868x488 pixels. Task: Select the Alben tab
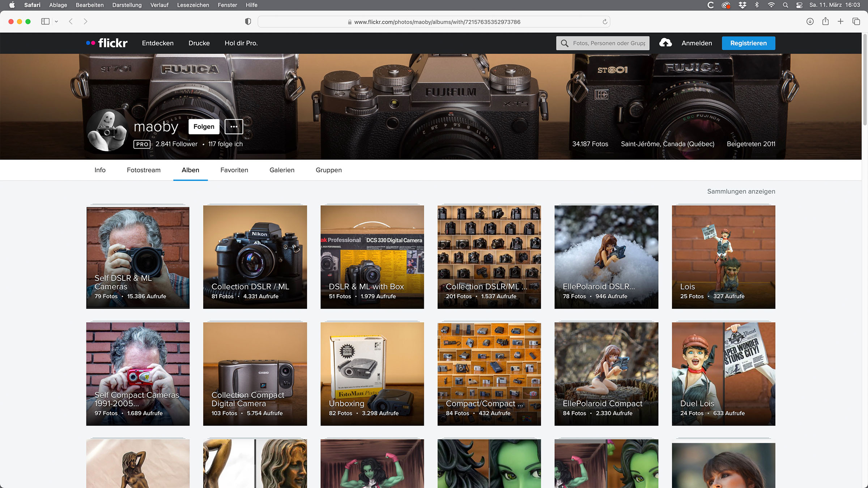[x=191, y=170]
